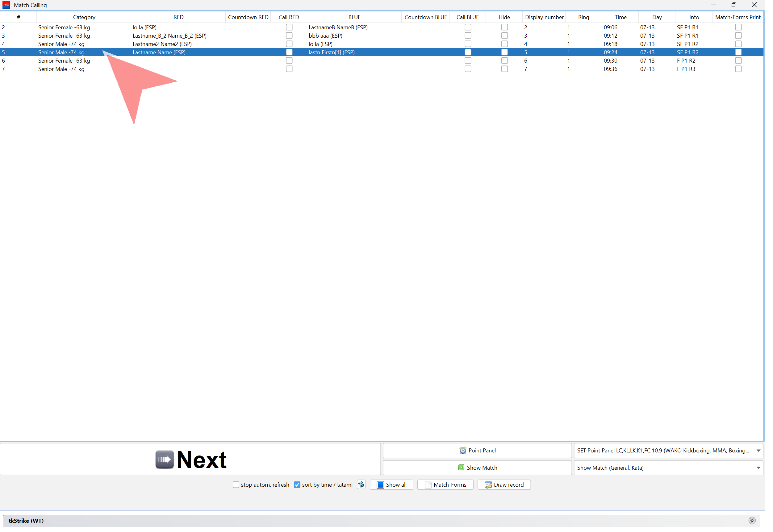Click the Time column header

pyautogui.click(x=620, y=17)
